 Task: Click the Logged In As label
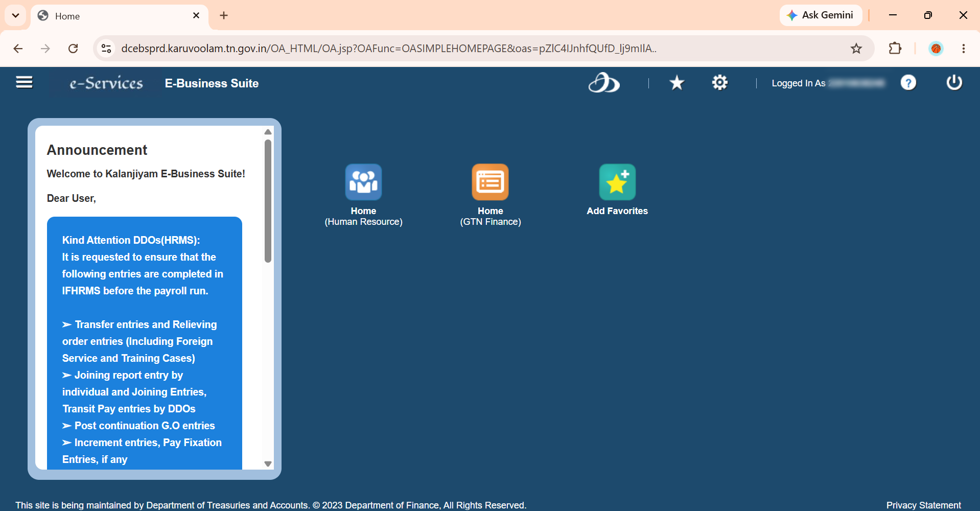click(x=798, y=83)
